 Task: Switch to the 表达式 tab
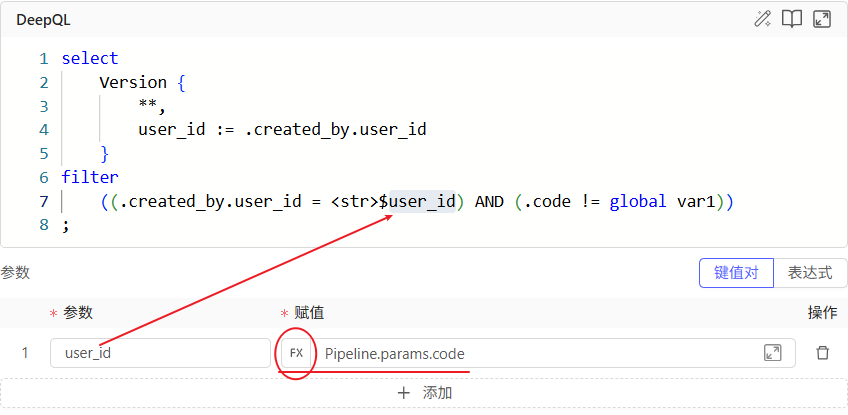pyautogui.click(x=810, y=272)
